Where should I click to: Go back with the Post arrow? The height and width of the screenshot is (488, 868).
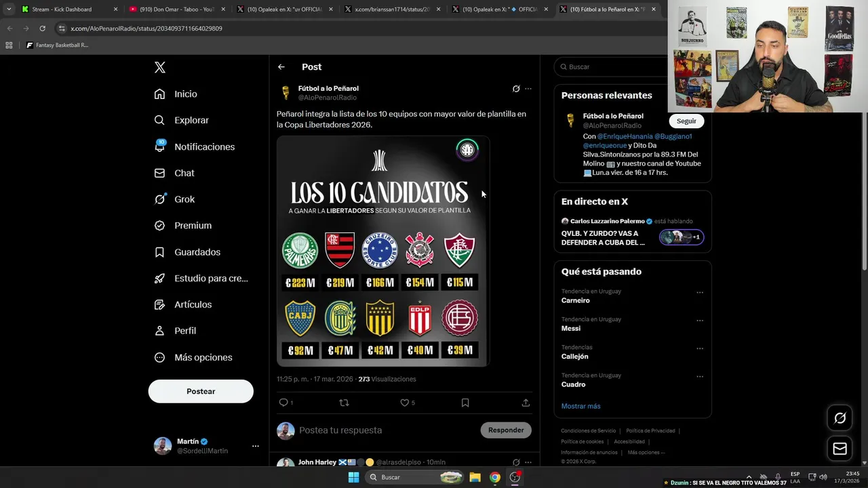[x=281, y=67]
